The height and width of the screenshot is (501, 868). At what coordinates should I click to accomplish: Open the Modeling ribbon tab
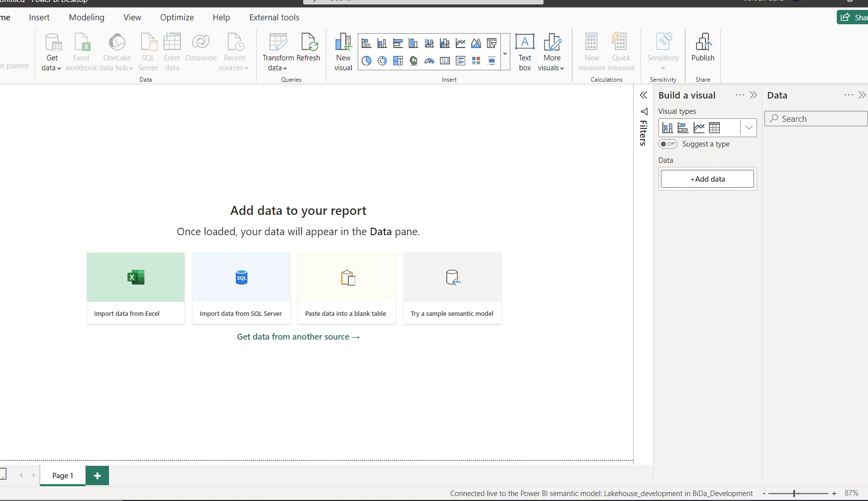(x=87, y=17)
